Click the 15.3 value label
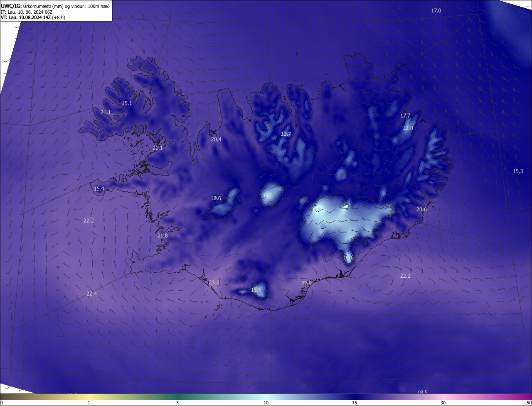This screenshot has height=406, width=532. (x=518, y=171)
